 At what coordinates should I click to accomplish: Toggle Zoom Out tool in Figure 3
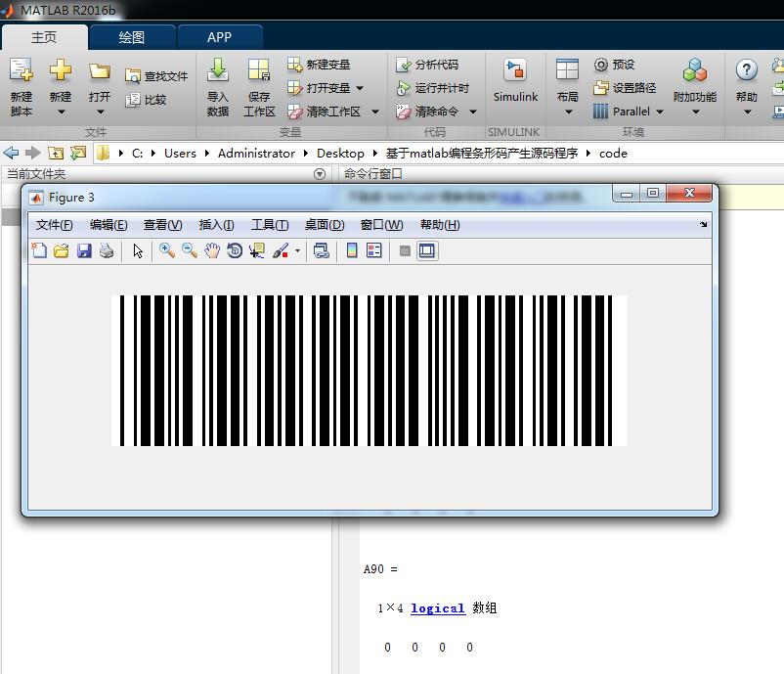coord(189,250)
